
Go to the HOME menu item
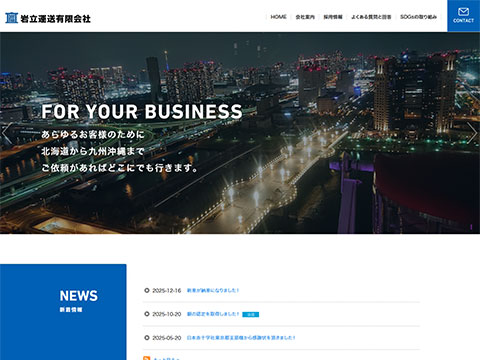(x=278, y=17)
